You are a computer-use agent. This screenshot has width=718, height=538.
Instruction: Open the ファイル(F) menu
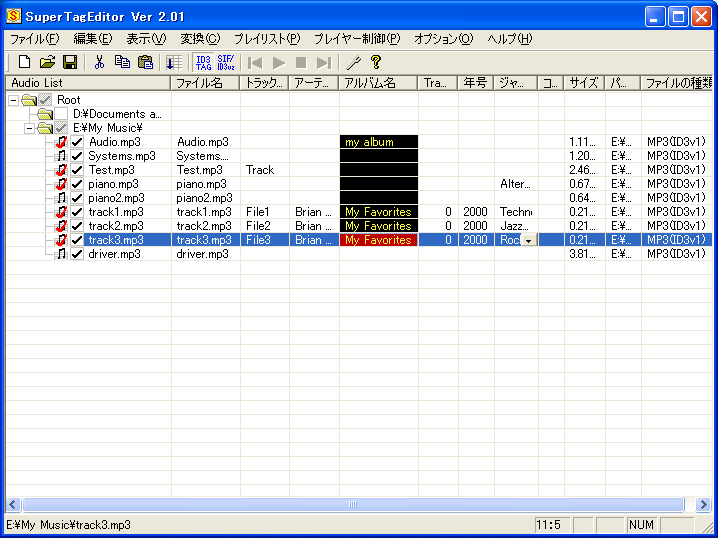35,39
